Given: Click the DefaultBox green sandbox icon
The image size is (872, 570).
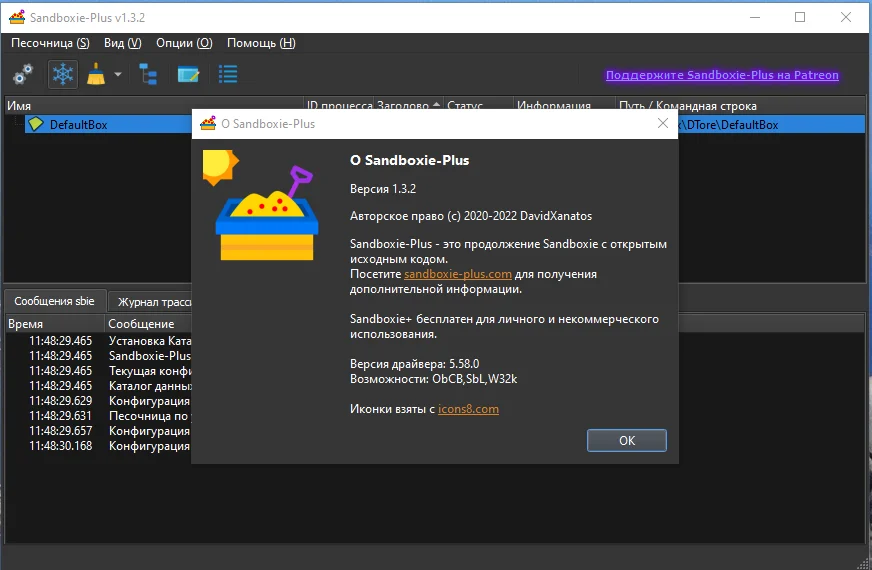Looking at the screenshot, I should coord(36,124).
